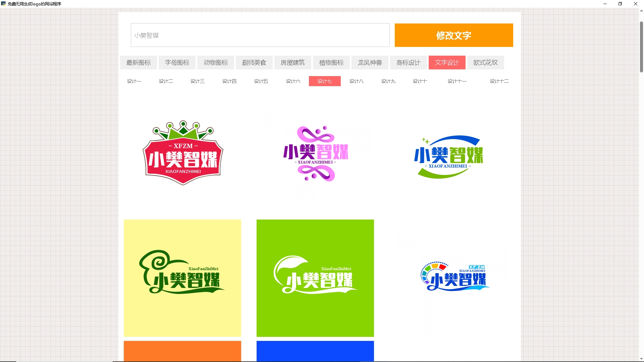Select the blue background logo tile
644x362 pixels.
click(x=315, y=351)
